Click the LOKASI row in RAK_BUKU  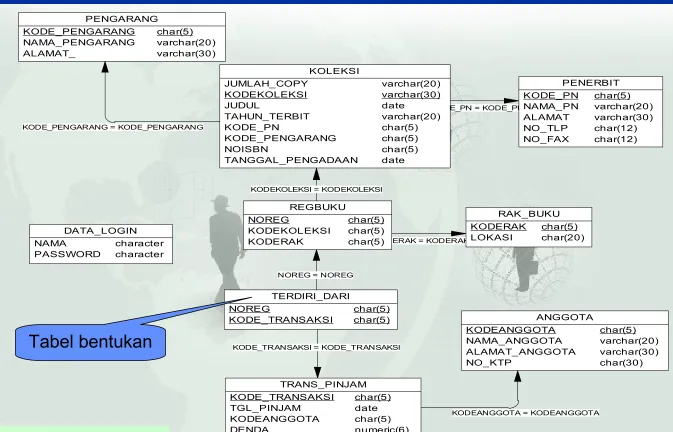[528, 238]
